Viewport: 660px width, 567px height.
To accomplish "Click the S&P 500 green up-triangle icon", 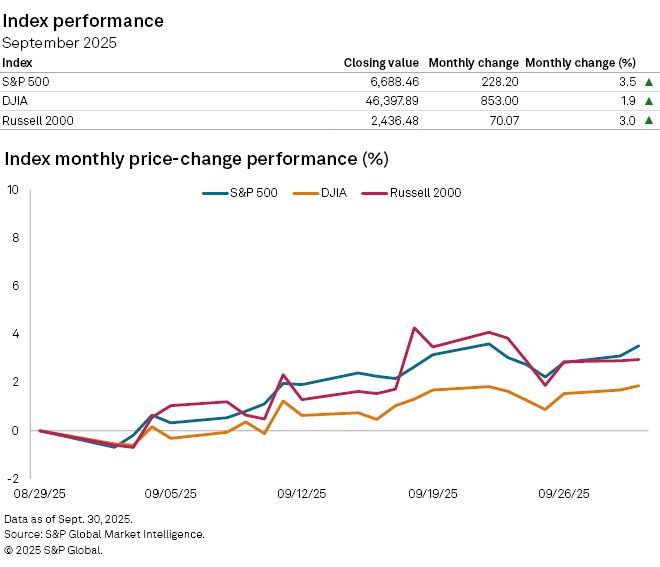I will 649,82.
